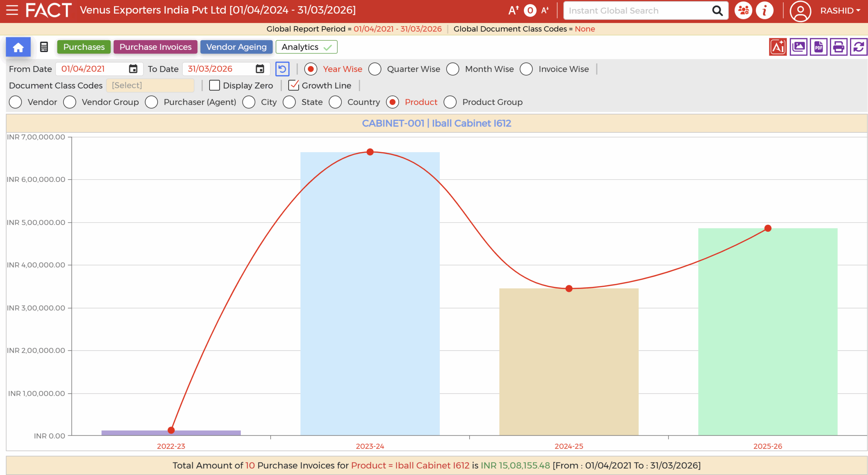
Task: Decrease font size with A down icon
Action: click(x=545, y=11)
